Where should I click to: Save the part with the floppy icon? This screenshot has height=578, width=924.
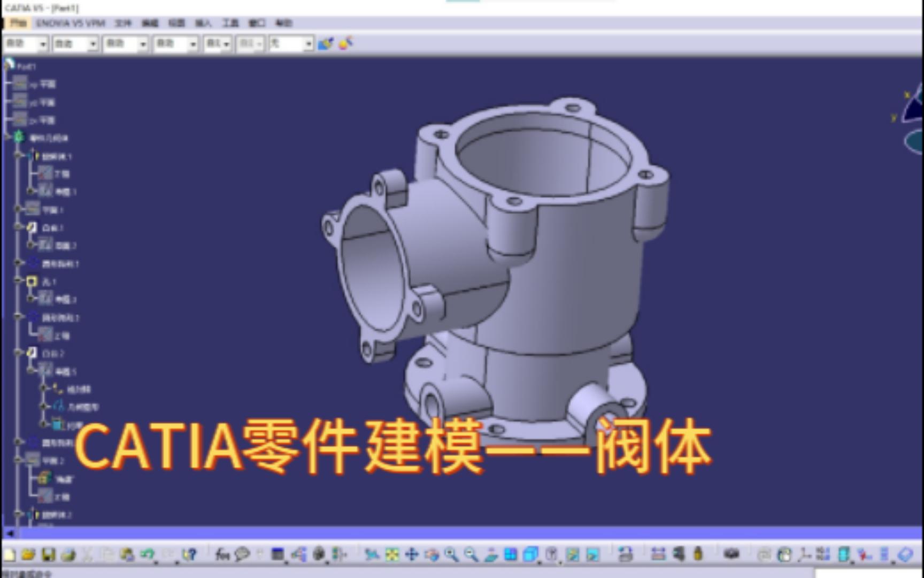[x=49, y=554]
